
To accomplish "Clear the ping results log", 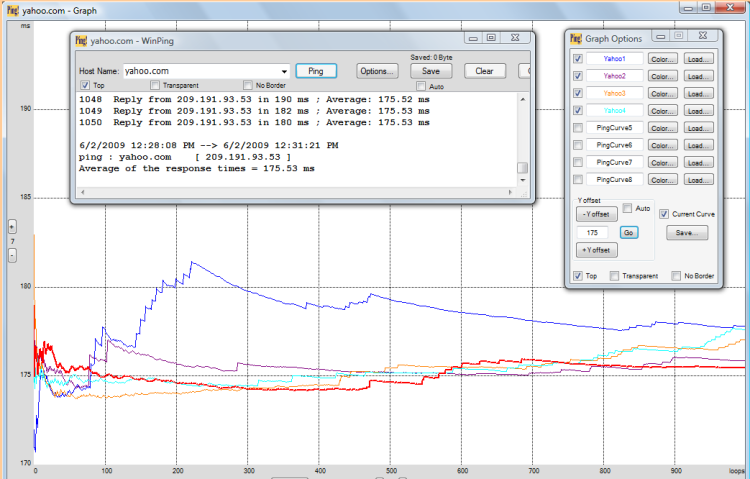I will tap(484, 71).
